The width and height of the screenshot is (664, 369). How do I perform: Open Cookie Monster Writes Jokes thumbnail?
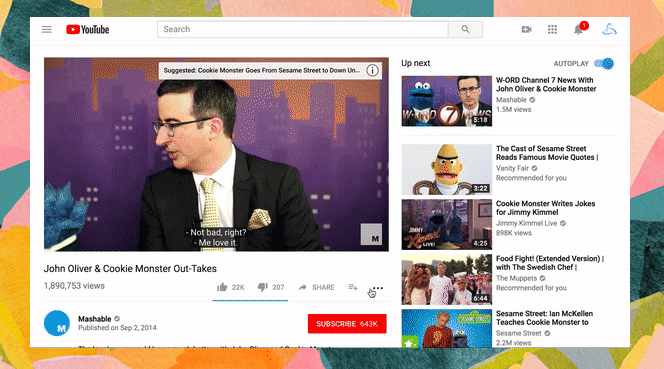447,225
